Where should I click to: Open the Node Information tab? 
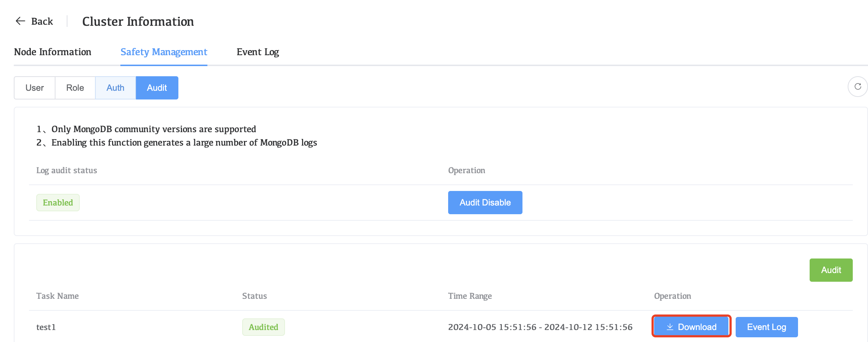coord(52,52)
